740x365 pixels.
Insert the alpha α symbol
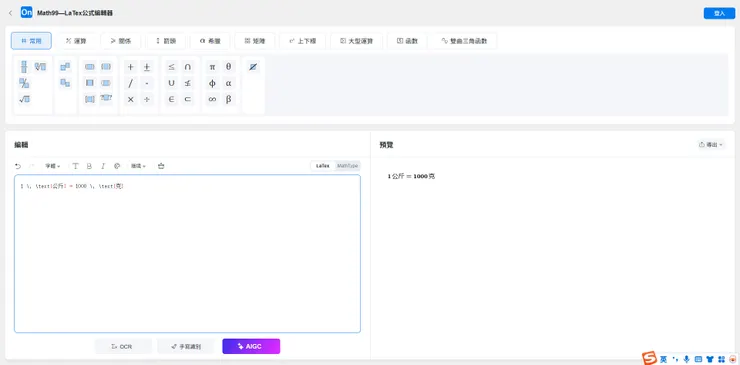coord(228,83)
